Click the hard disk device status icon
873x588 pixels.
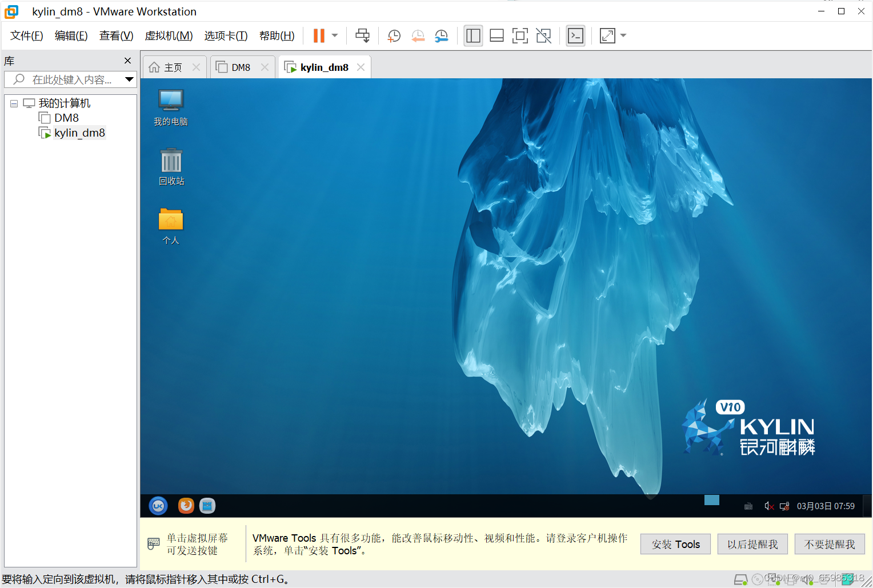[740, 579]
